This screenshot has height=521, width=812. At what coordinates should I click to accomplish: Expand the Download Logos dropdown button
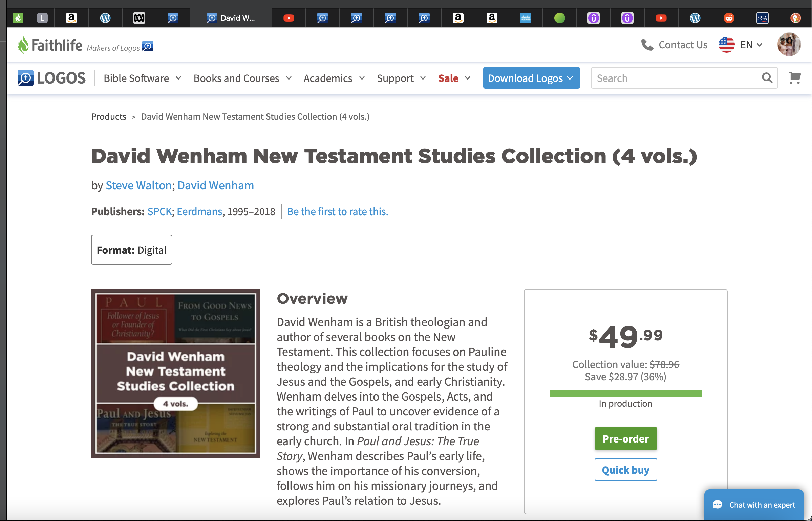(x=531, y=78)
